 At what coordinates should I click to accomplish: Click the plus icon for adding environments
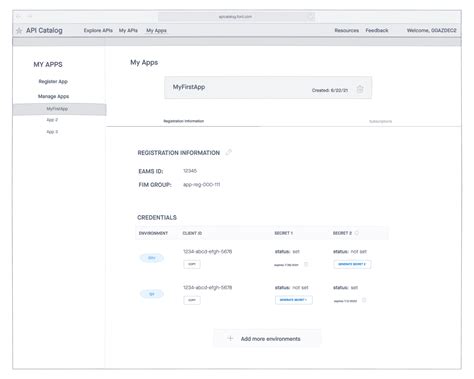230,338
